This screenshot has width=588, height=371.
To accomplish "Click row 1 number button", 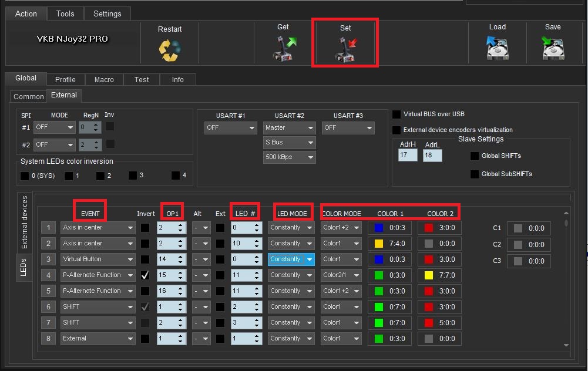I will tap(49, 227).
